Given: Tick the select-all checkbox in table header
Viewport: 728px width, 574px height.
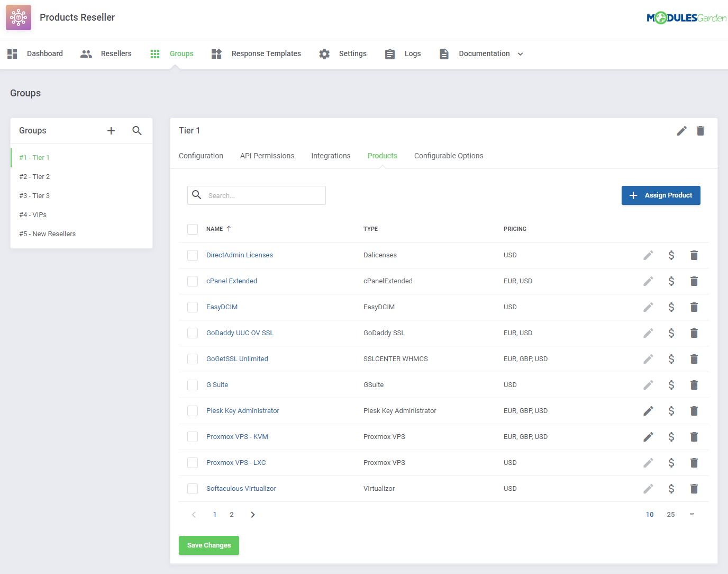Looking at the screenshot, I should 193,229.
